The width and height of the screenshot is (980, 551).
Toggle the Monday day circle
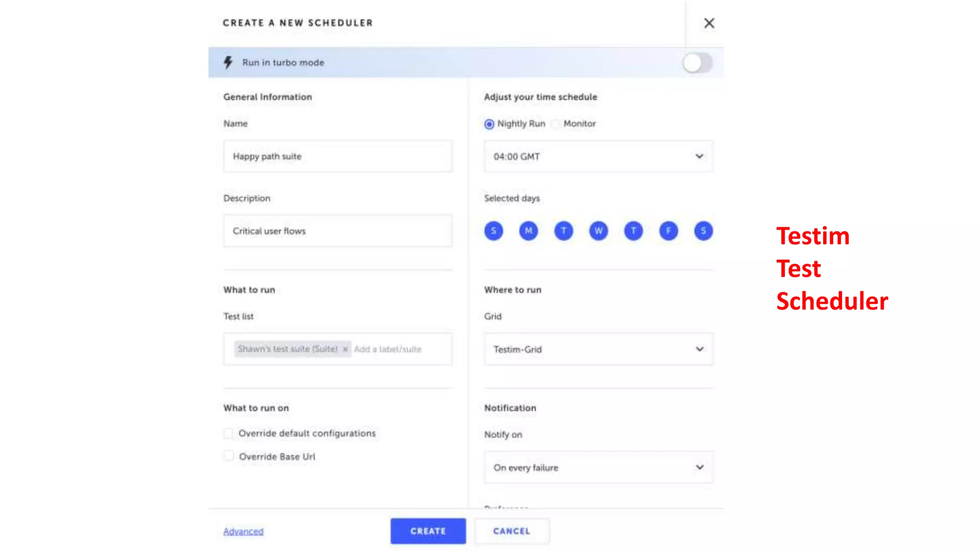(528, 231)
